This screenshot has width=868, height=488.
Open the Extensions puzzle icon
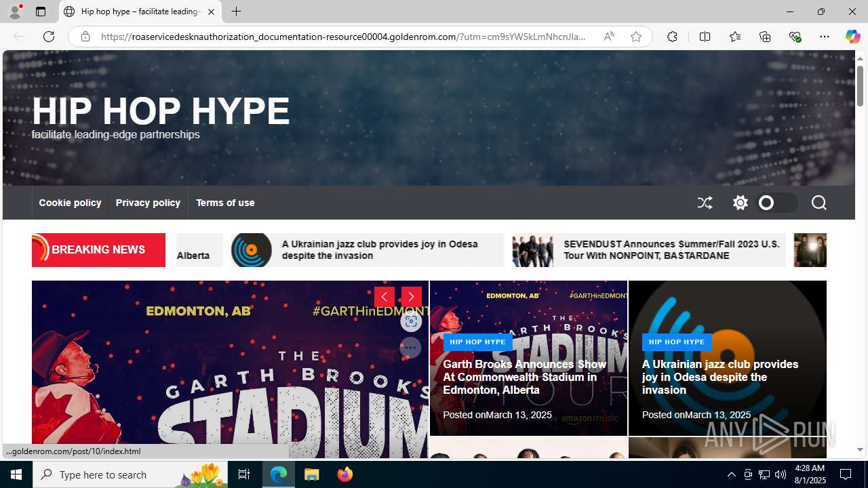pos(672,37)
